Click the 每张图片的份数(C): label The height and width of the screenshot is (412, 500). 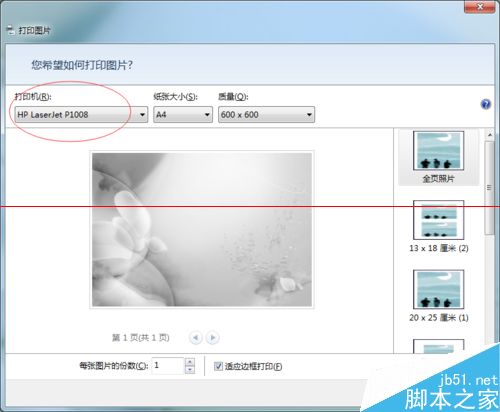click(113, 366)
